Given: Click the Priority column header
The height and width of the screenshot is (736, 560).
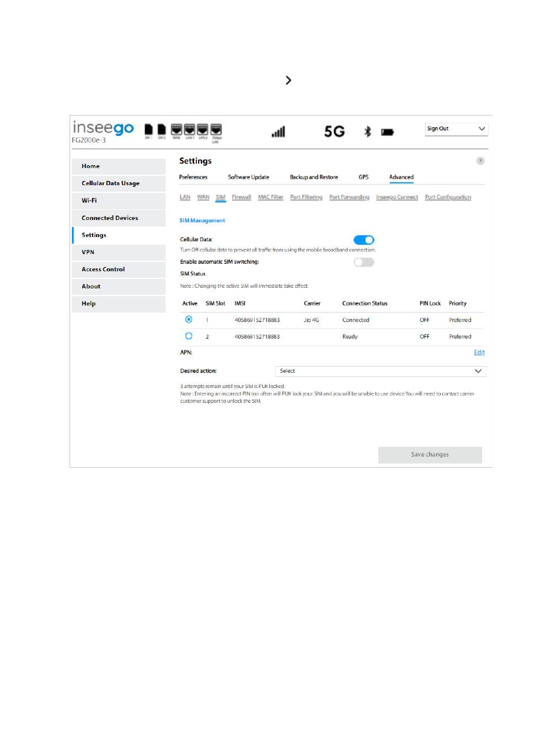Looking at the screenshot, I should 457,303.
